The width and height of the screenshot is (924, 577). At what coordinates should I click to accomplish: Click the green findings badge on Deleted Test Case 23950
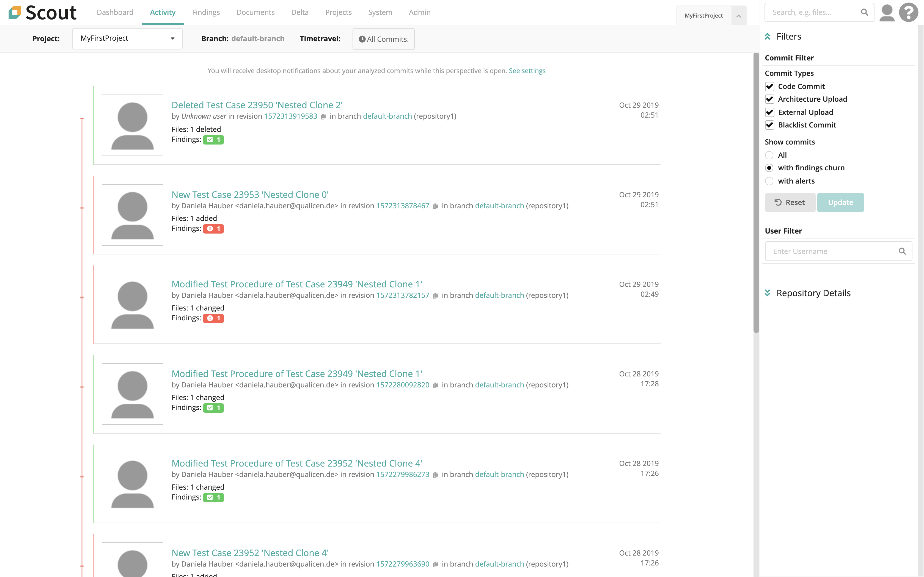point(213,140)
